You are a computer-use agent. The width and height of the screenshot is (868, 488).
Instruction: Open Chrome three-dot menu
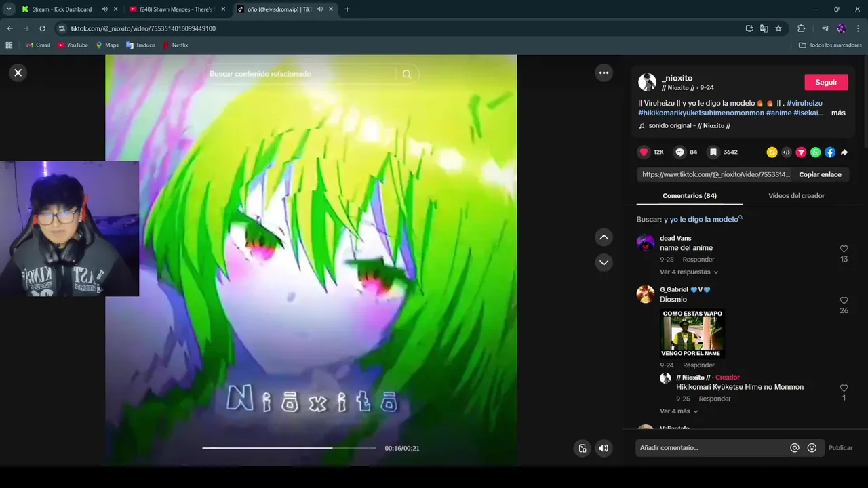858,28
